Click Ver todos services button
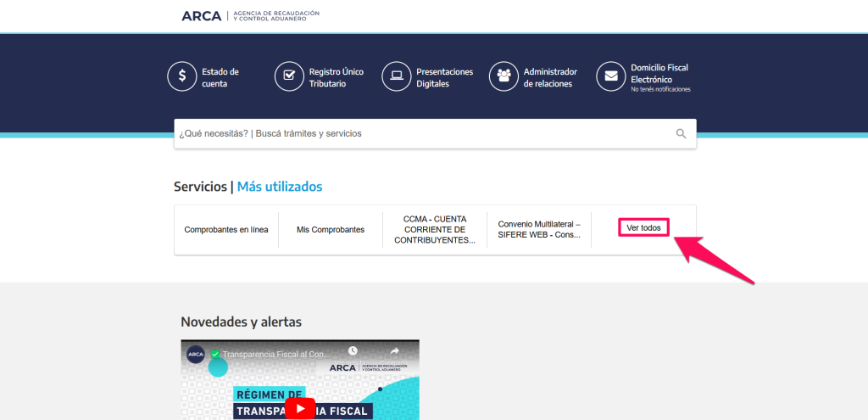 pos(643,227)
